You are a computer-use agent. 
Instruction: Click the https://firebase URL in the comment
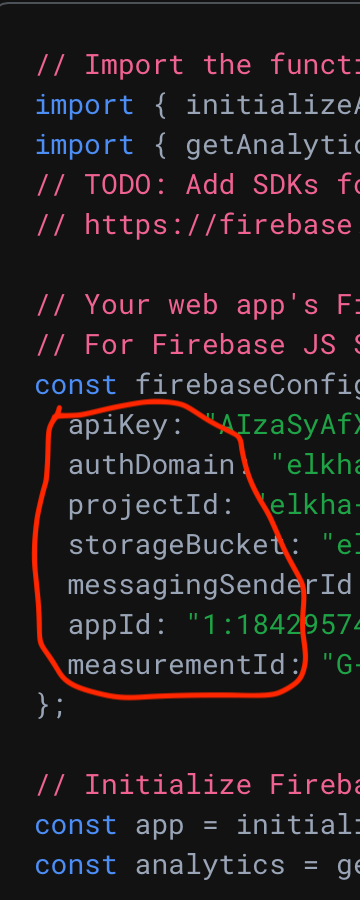pyautogui.click(x=218, y=224)
